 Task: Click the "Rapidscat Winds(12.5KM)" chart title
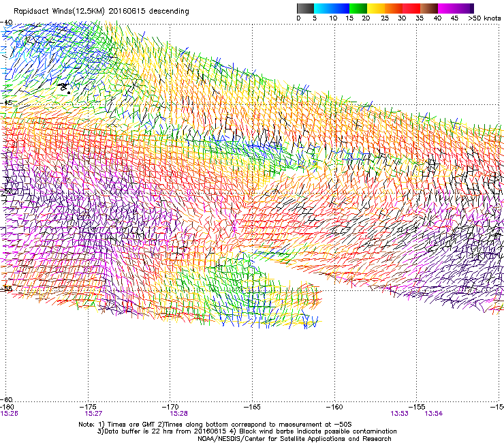(59, 12)
